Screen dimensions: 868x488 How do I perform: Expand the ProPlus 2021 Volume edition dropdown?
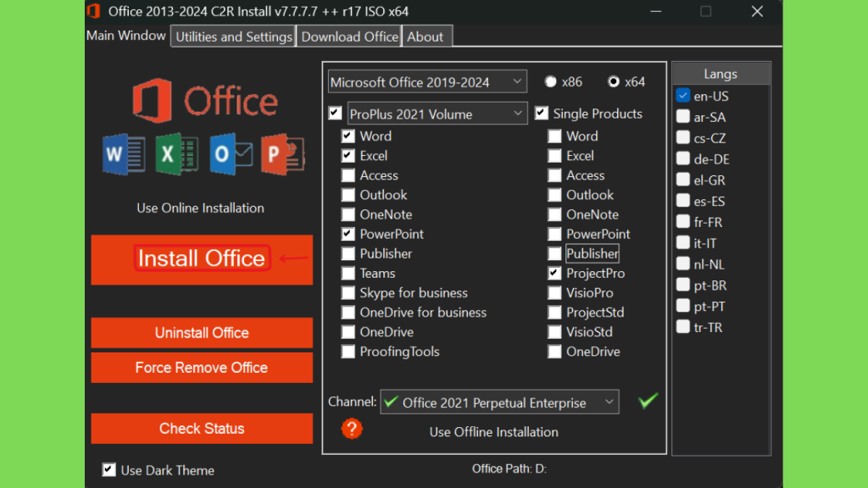(437, 114)
